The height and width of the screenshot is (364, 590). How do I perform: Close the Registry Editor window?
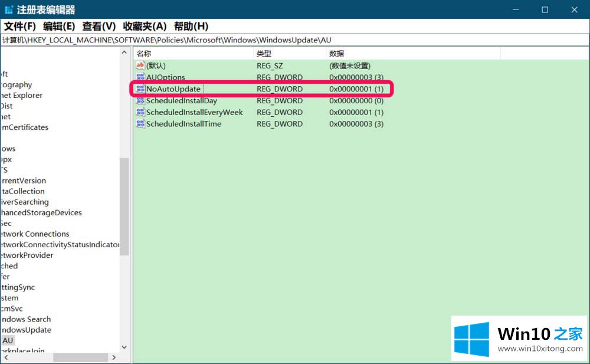[574, 9]
